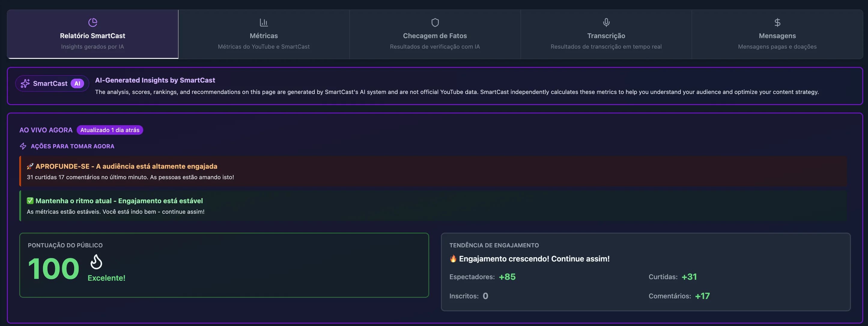Select the dollar icon above Mensagens

tap(777, 22)
